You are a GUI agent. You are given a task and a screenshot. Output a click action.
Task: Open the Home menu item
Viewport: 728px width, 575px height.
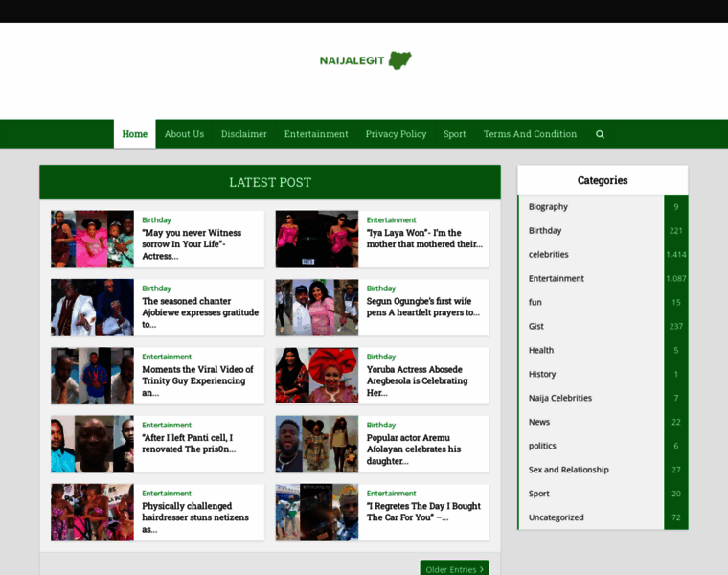click(135, 134)
